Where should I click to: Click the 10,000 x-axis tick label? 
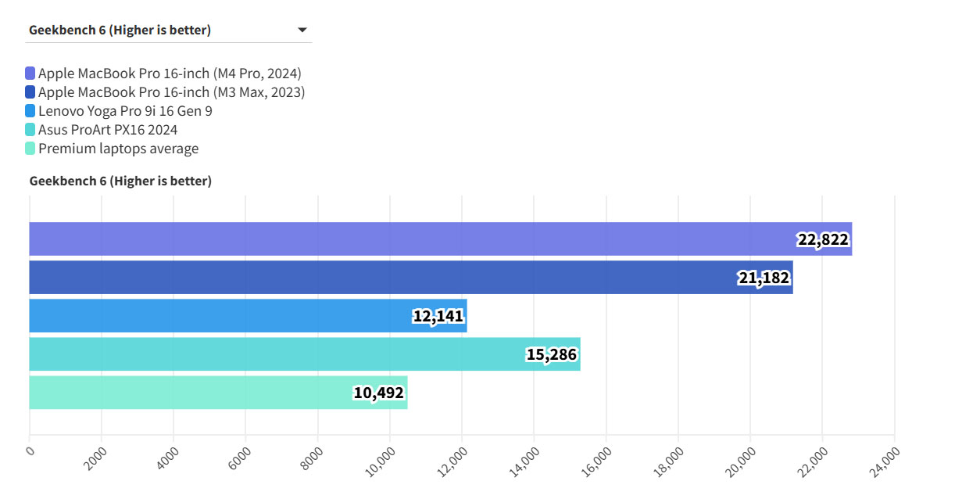click(x=381, y=461)
